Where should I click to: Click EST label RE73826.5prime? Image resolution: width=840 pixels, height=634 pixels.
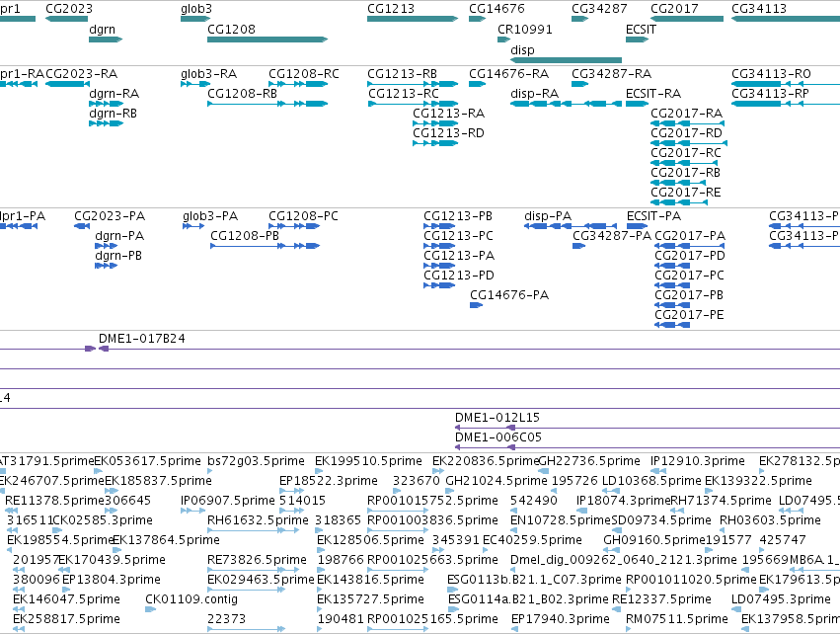point(258,560)
